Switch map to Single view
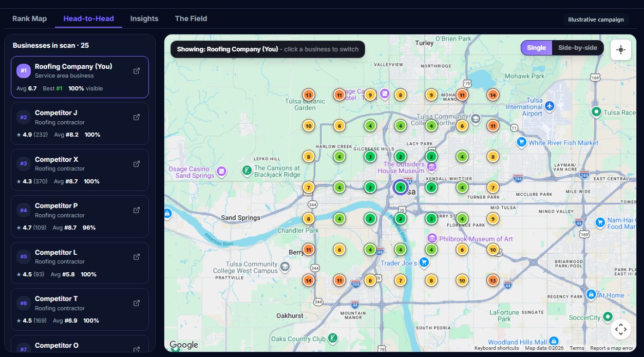The image size is (644, 357). point(536,48)
